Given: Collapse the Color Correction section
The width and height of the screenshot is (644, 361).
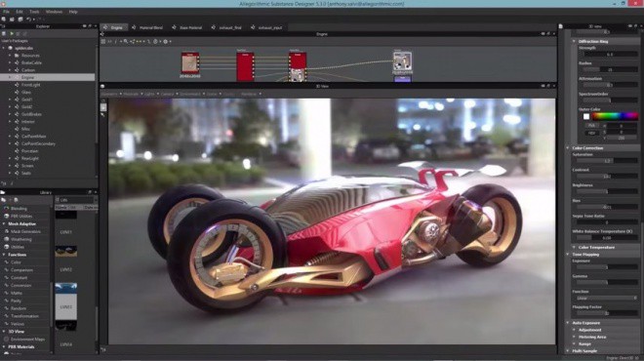Looking at the screenshot, I should 569,148.
